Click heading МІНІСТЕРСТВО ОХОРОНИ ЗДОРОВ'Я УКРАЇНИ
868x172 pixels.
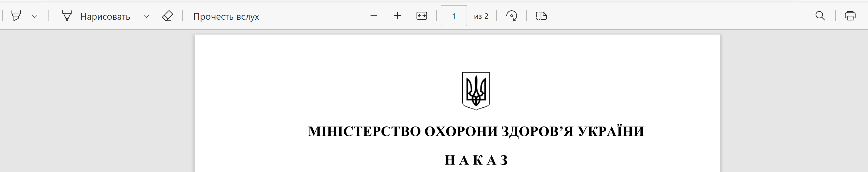tap(476, 131)
